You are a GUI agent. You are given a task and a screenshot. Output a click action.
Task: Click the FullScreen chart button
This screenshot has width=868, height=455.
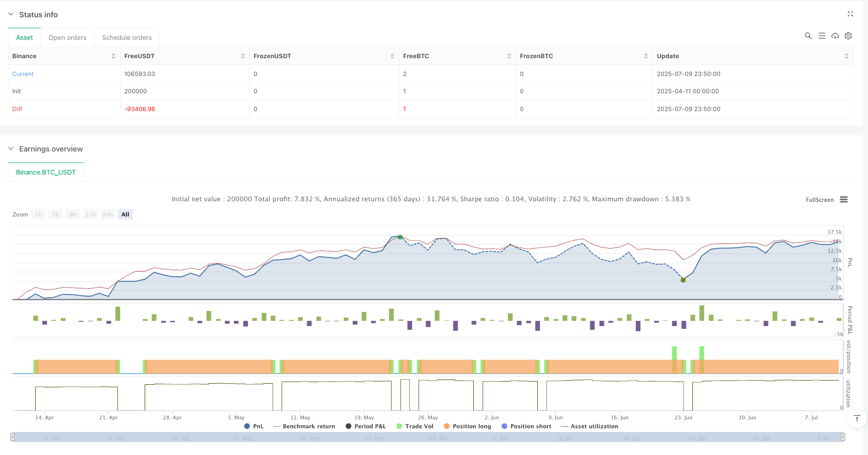click(x=819, y=200)
